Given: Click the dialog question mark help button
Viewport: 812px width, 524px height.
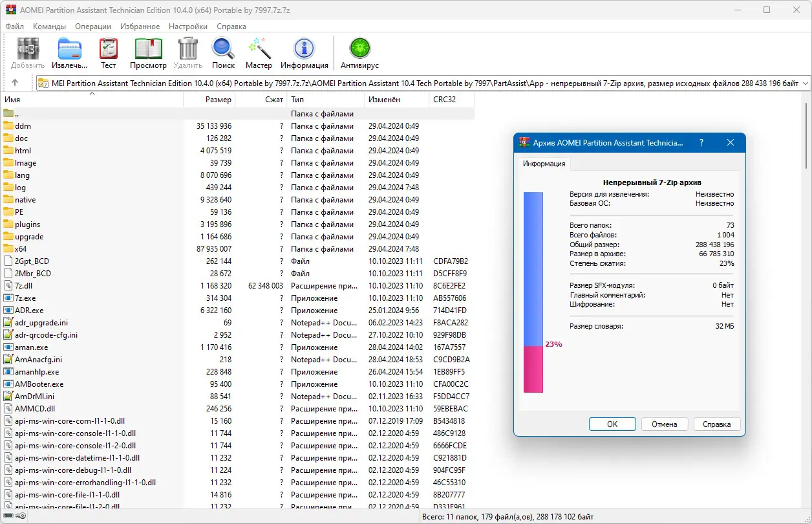Looking at the screenshot, I should (x=702, y=143).
